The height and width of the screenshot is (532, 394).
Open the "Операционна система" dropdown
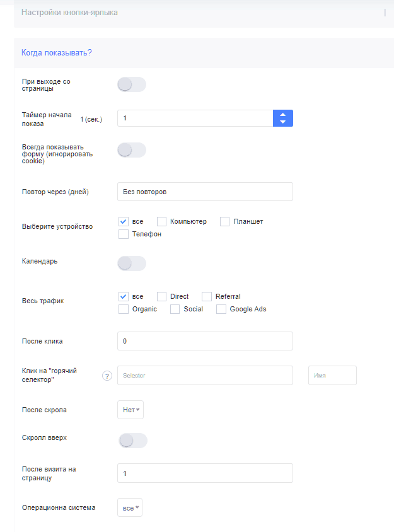[x=130, y=507]
